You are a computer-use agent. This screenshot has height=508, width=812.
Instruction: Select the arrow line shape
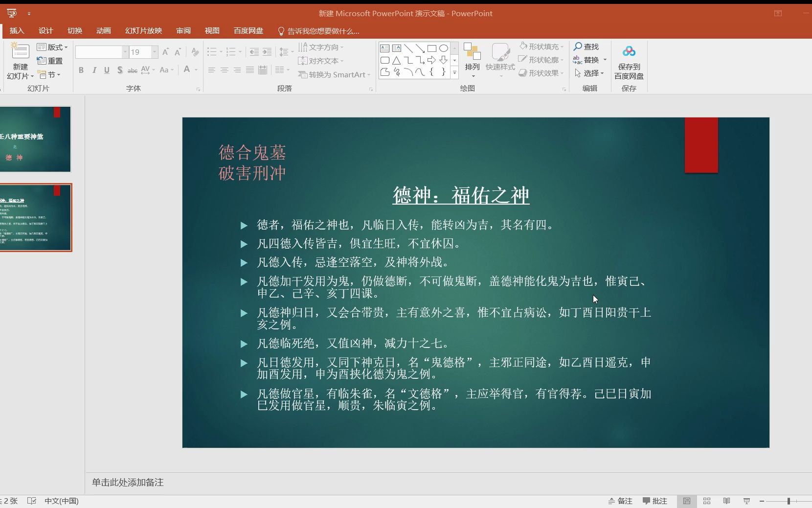tap(420, 48)
